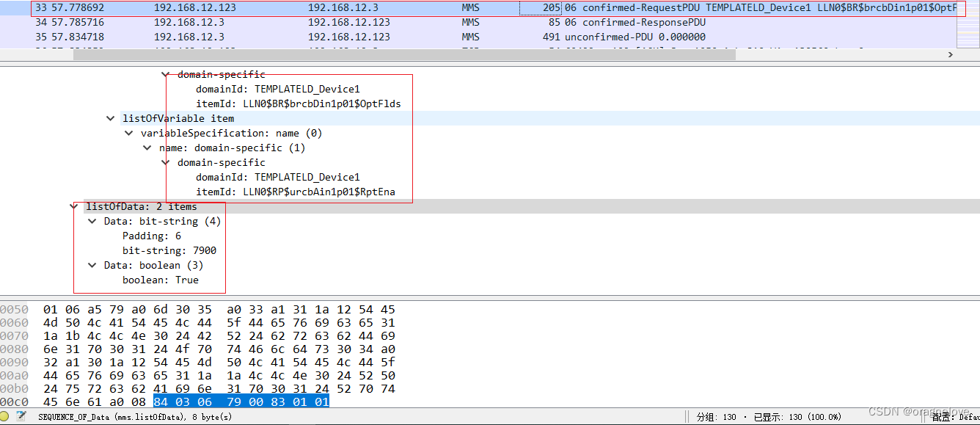This screenshot has width=980, height=425.
Task: Click the listOfVariable item label
Action: click(x=178, y=118)
